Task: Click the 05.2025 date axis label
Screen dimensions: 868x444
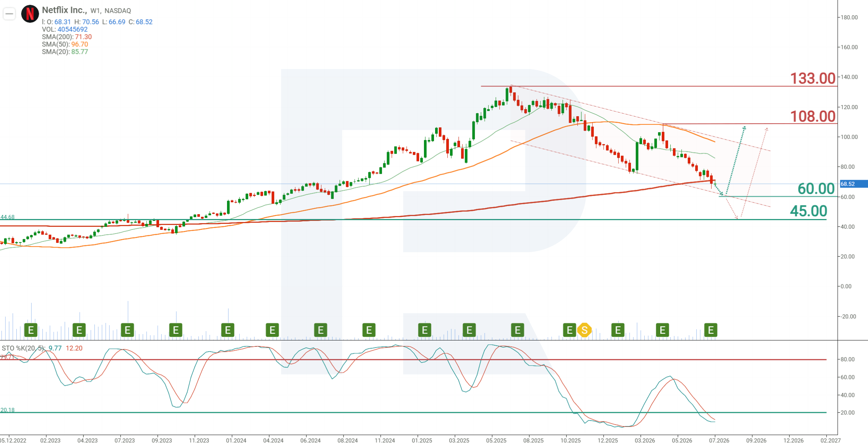Action: pyautogui.click(x=496, y=440)
